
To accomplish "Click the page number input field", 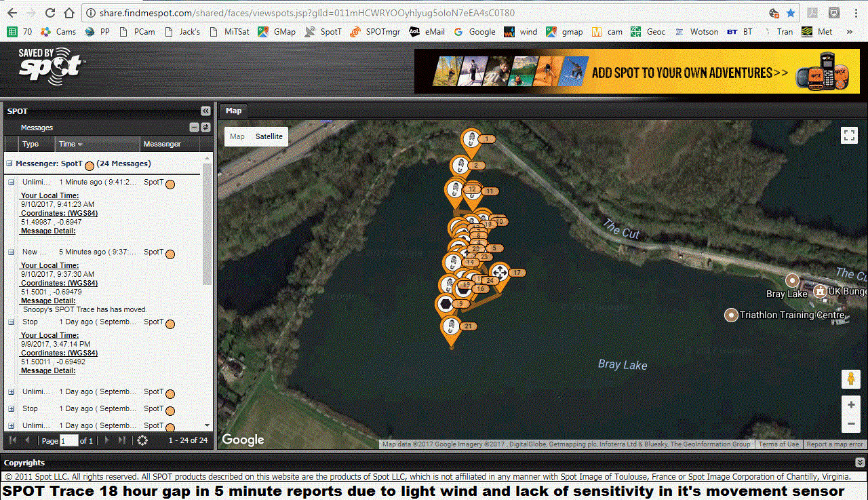I will (x=69, y=441).
